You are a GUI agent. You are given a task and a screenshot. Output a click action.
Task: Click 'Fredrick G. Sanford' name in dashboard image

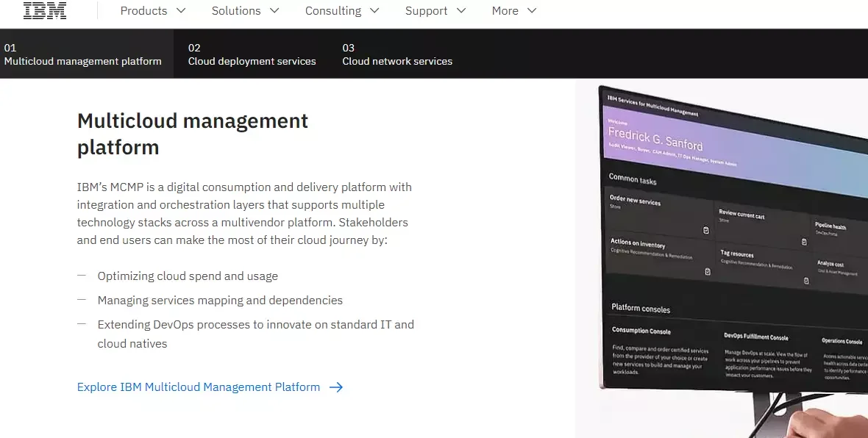point(655,138)
